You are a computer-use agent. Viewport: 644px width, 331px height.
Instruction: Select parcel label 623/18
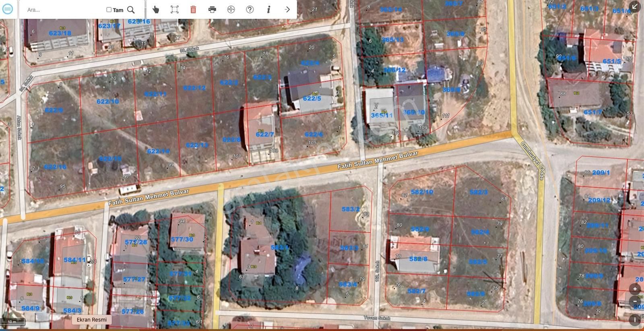[60, 33]
